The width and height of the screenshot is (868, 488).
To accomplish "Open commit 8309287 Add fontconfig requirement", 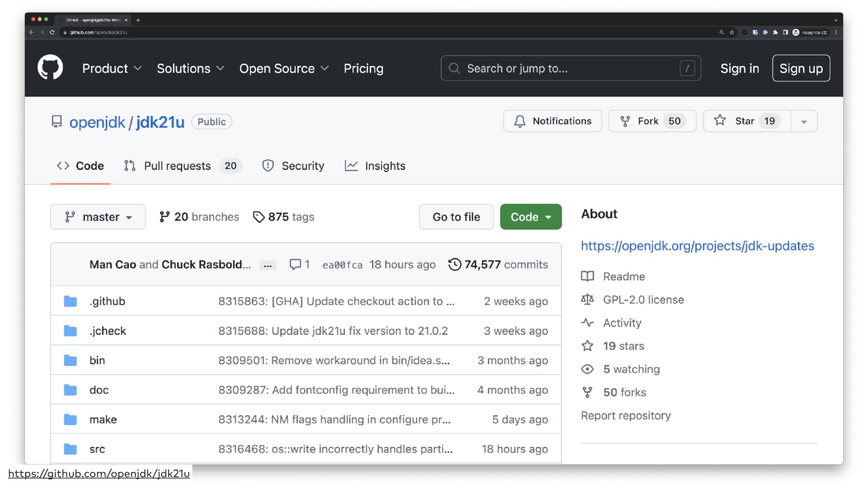I will (336, 390).
